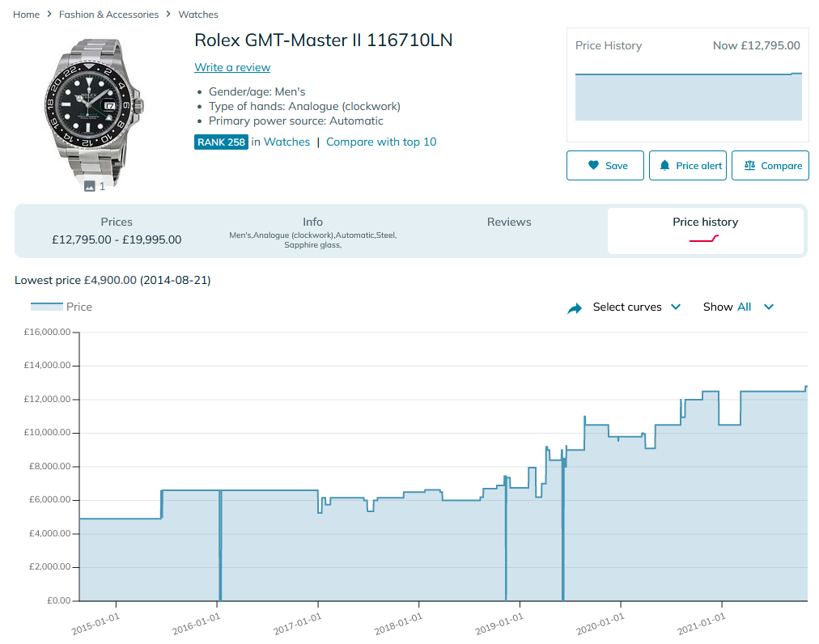Click the chevron next to Select curves
The width and height of the screenshot is (819, 644).
coord(676,307)
